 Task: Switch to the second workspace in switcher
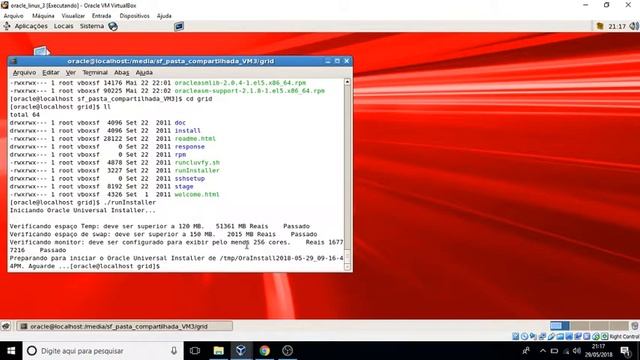pos(580,325)
